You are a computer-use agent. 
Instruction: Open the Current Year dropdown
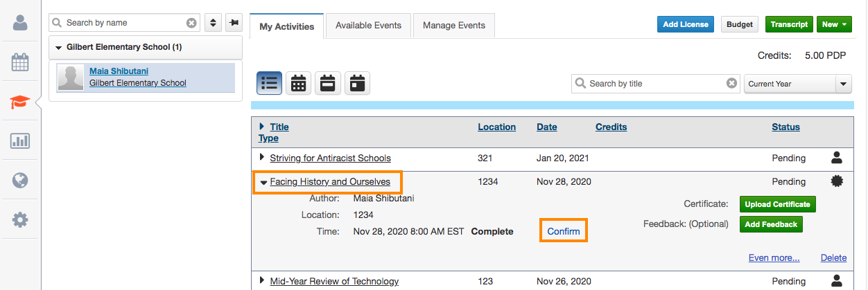pos(797,84)
